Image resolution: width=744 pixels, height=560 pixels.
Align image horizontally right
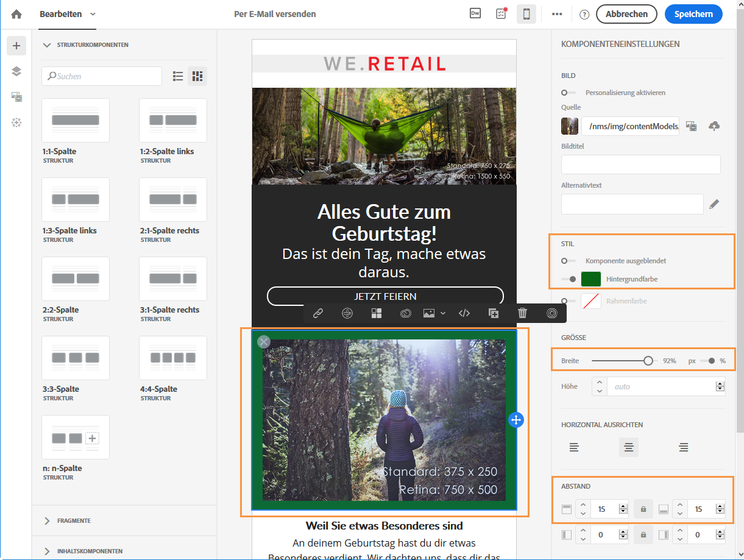tap(684, 447)
